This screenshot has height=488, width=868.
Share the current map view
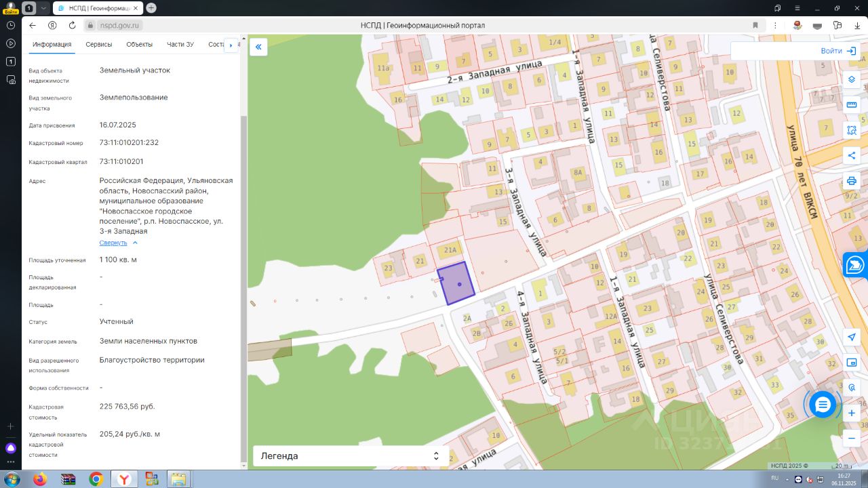click(852, 155)
